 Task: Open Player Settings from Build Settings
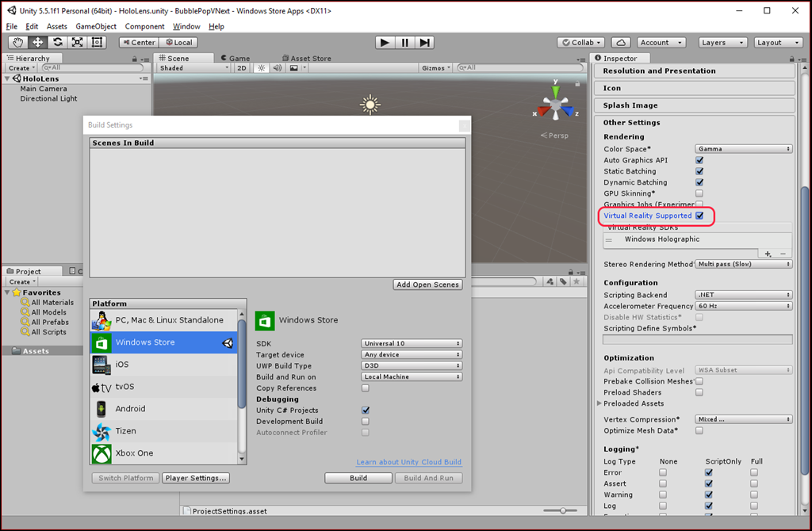[196, 478]
